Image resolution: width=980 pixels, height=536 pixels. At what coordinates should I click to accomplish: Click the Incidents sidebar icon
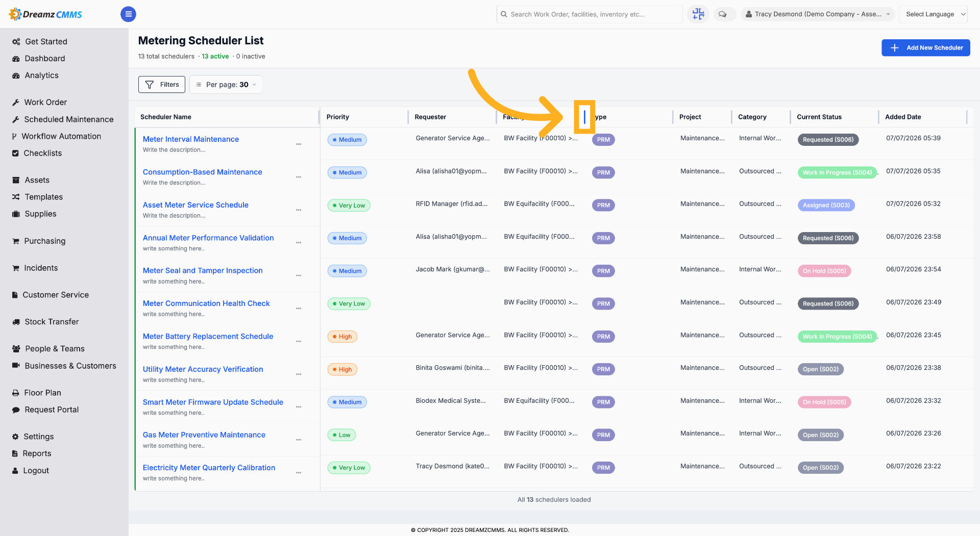16,268
